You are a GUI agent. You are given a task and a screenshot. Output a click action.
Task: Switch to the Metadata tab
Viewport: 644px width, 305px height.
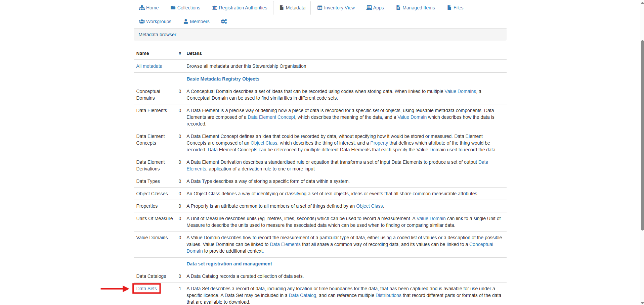(292, 8)
